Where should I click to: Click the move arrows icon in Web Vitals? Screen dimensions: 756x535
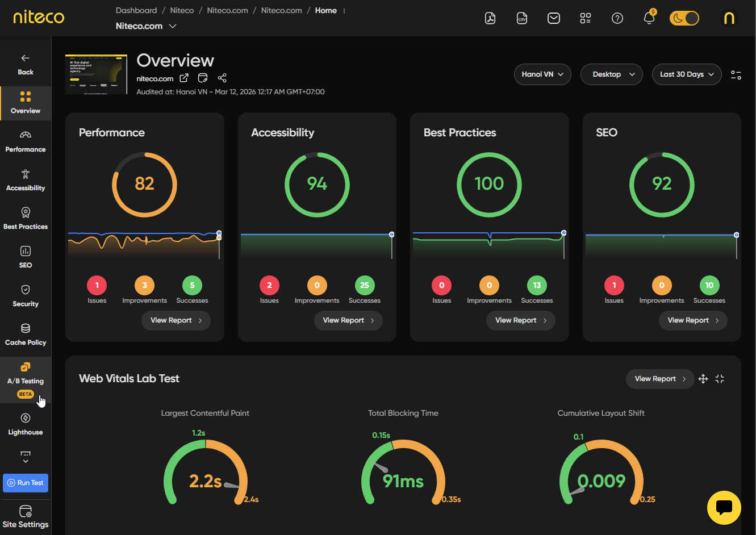point(703,379)
